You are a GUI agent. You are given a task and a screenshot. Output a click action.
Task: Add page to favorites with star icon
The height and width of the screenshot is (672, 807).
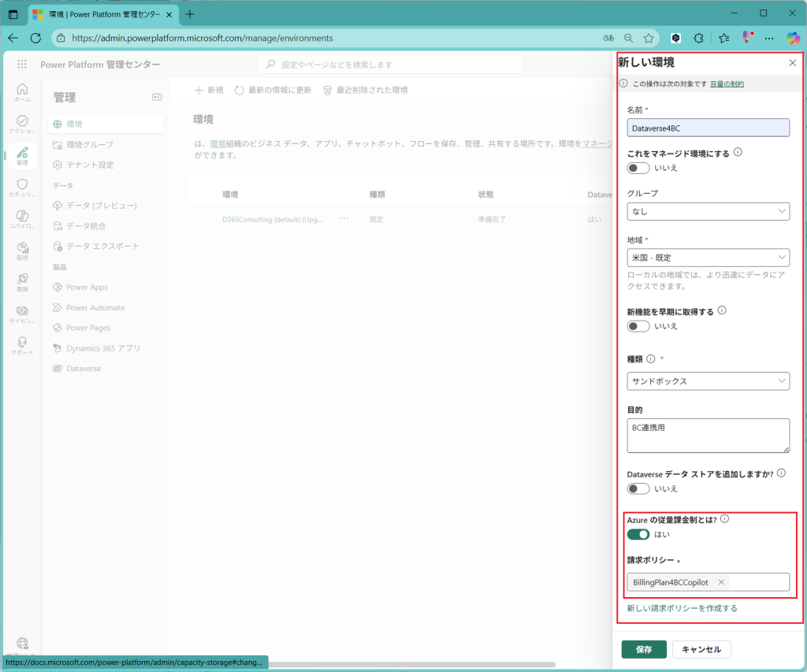pos(649,38)
